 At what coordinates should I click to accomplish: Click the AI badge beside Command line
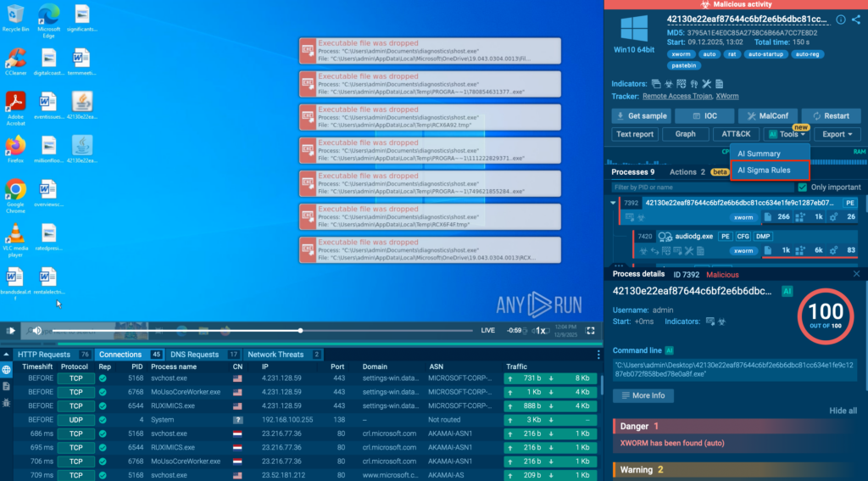click(x=670, y=350)
